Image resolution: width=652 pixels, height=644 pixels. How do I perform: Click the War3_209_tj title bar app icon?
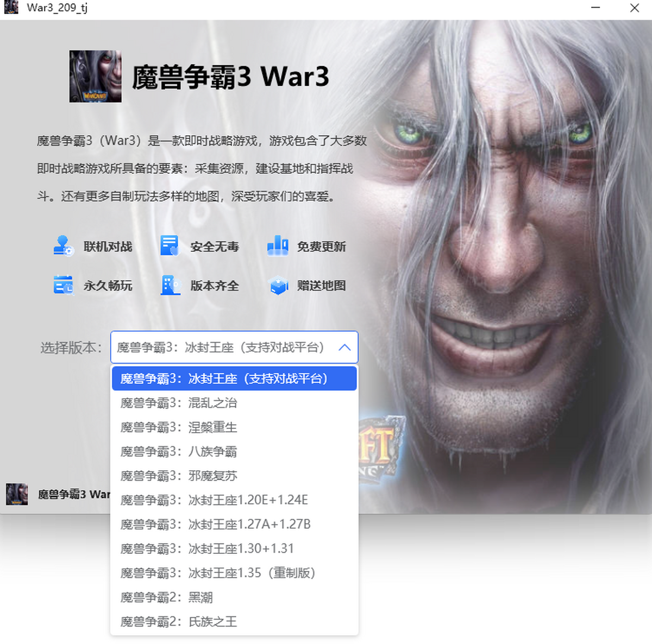11,8
